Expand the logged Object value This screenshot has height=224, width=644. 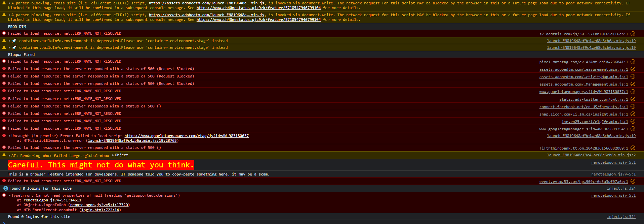click(x=113, y=155)
